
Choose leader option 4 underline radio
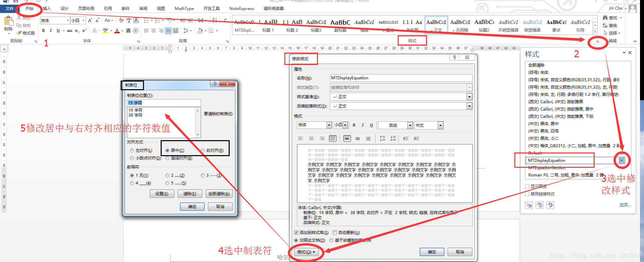pyautogui.click(x=132, y=183)
